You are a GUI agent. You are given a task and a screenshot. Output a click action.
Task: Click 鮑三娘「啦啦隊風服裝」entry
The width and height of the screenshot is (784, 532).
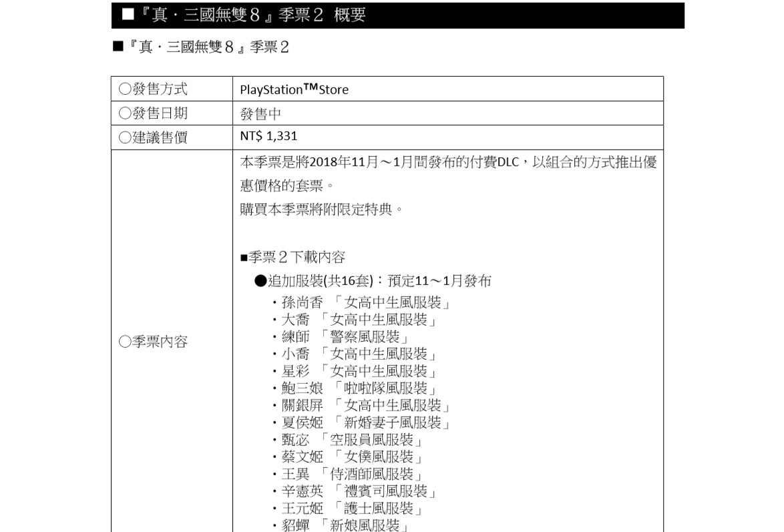[355, 388]
